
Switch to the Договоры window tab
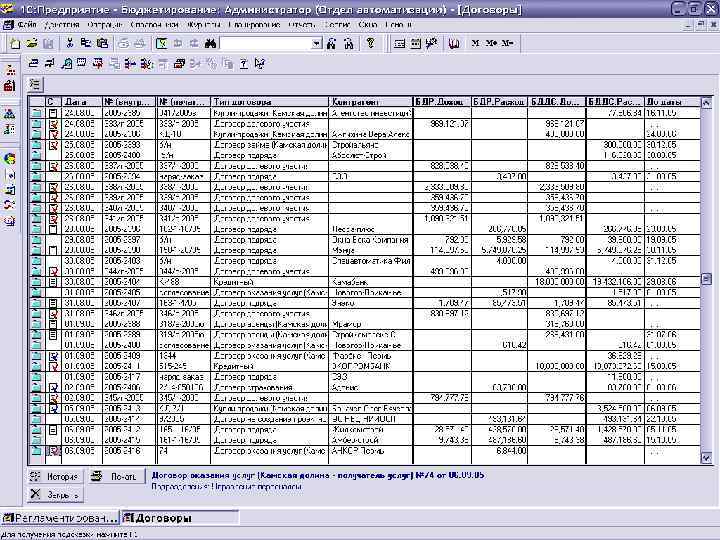[180, 518]
